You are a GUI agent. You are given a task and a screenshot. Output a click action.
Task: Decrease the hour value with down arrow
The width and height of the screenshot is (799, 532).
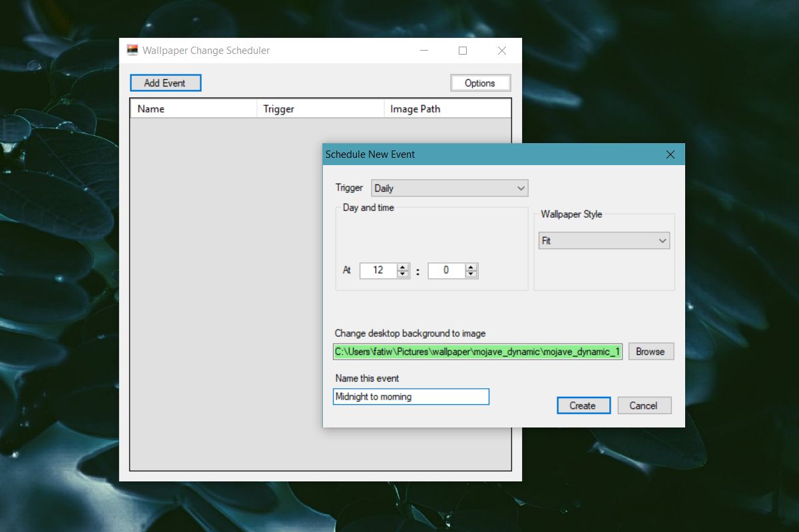coord(403,274)
